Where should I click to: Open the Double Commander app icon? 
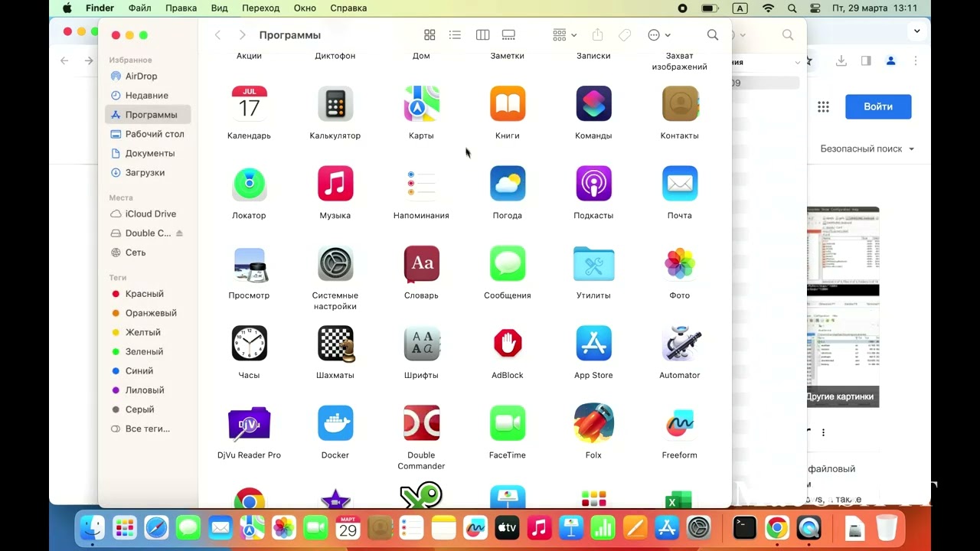point(421,423)
